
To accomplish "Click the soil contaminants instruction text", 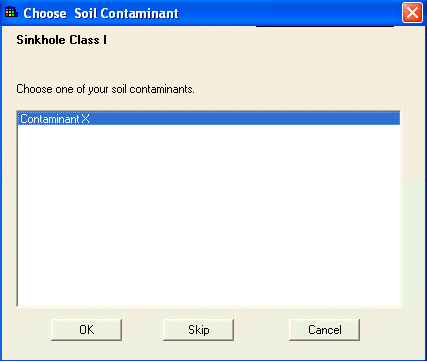I will 105,89.
